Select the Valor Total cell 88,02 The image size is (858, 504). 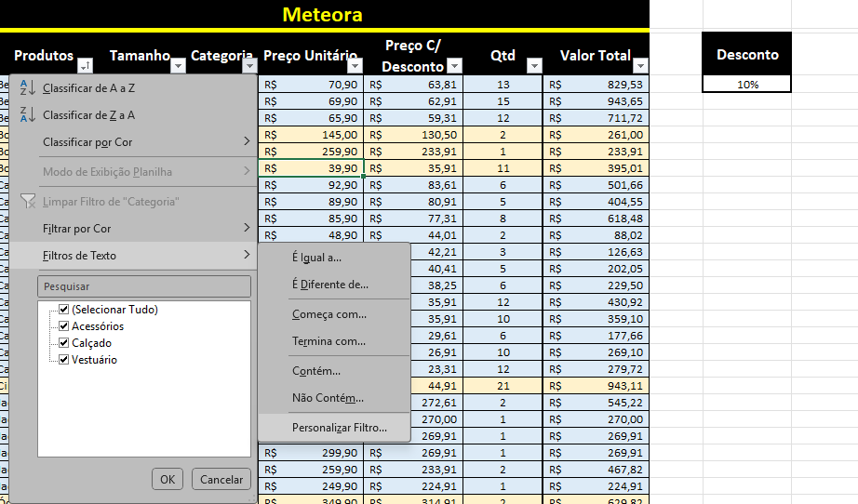[x=596, y=235]
